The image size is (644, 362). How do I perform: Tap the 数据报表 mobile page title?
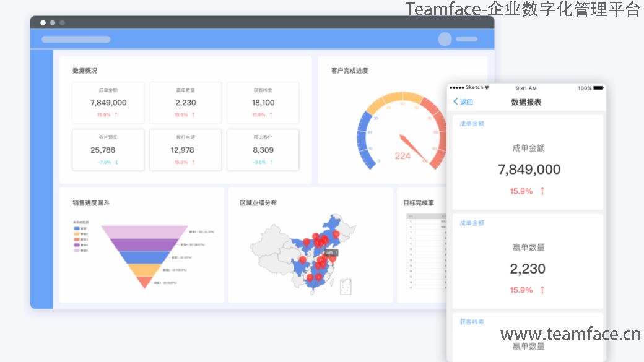[x=526, y=102]
